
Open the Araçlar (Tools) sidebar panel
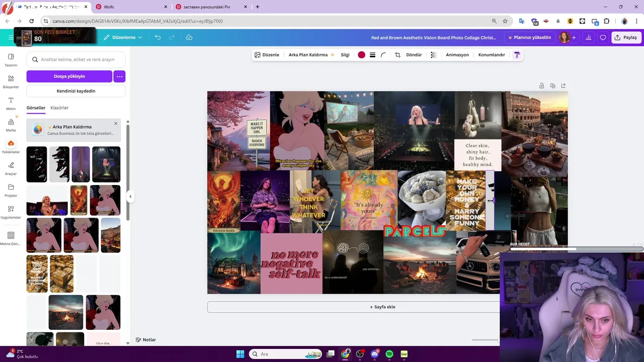tap(11, 168)
